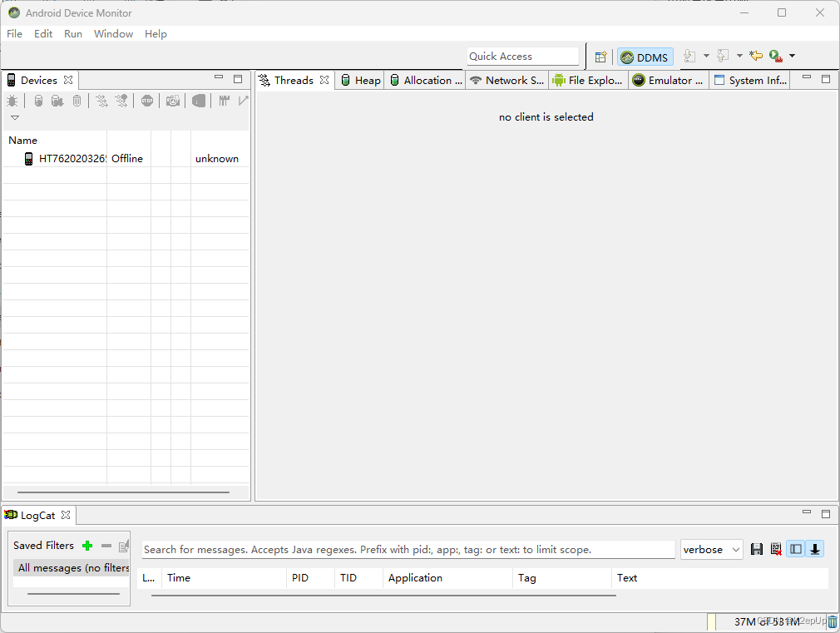Screen dimensions: 840x633
Task: Minimize the LogCat panel
Action: click(x=807, y=512)
